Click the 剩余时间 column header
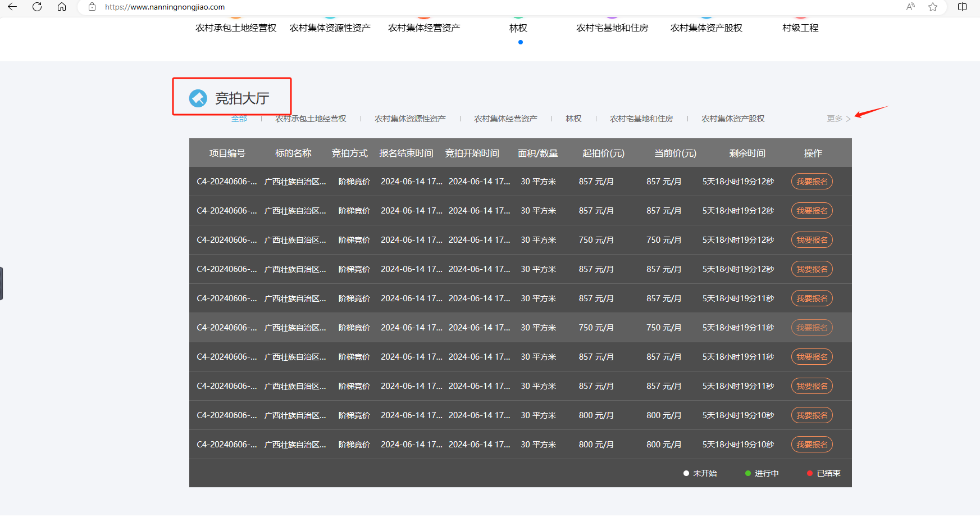Screen dimensions: 980x521 pyautogui.click(x=747, y=153)
